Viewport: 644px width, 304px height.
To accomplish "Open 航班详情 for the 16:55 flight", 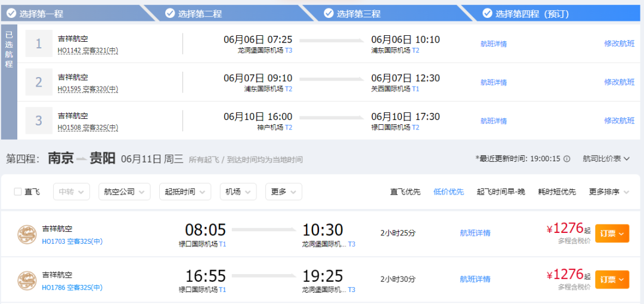I will 475,280.
